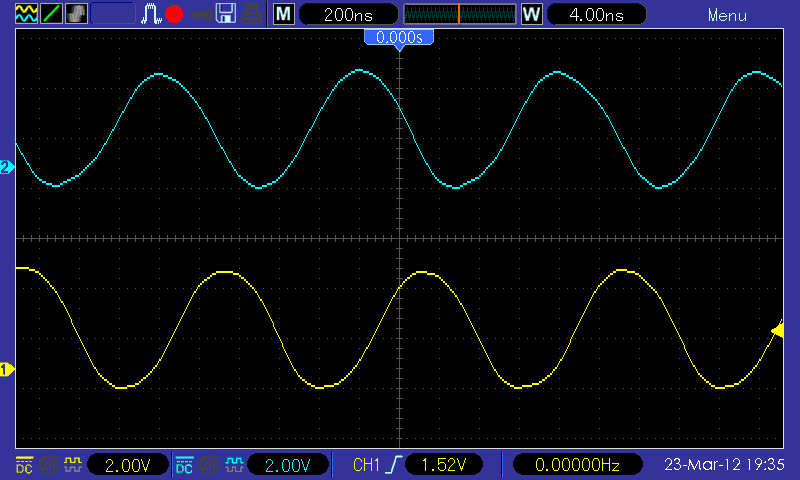
Task: Click the gray persistence waveform icon
Action: [76, 14]
